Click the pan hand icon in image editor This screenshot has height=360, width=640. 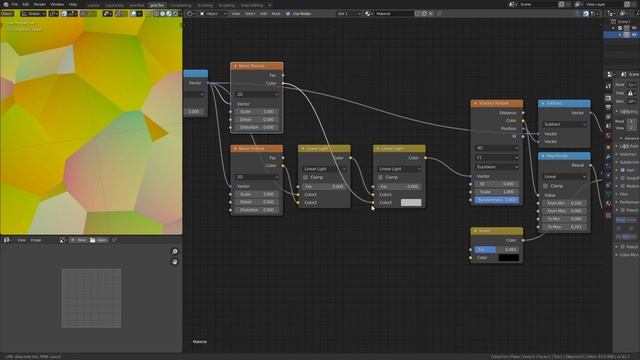pyautogui.click(x=175, y=262)
